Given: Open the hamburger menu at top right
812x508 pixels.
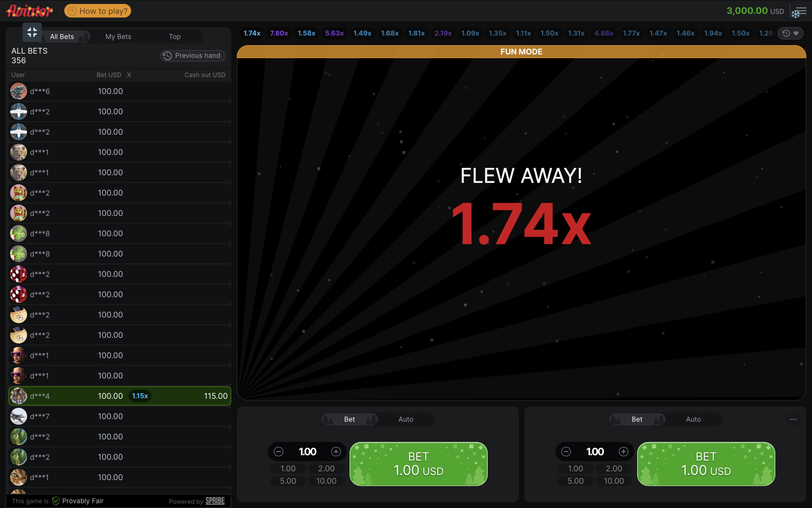Looking at the screenshot, I should coord(801,12).
